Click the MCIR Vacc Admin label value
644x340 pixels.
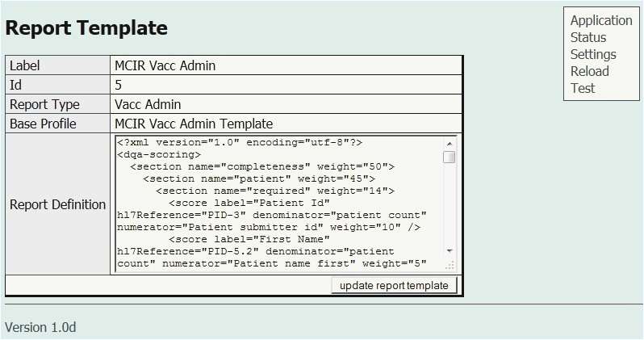point(165,65)
